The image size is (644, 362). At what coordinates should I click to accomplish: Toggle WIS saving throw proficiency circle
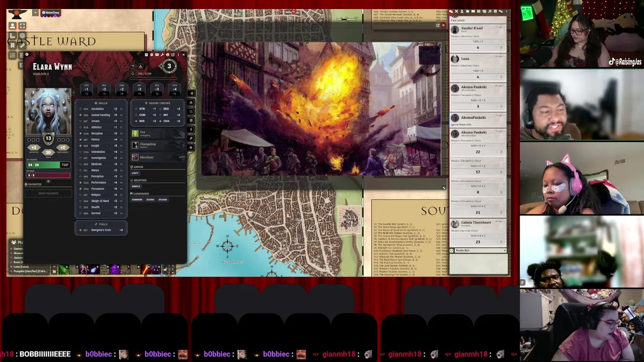pyautogui.click(x=136, y=121)
